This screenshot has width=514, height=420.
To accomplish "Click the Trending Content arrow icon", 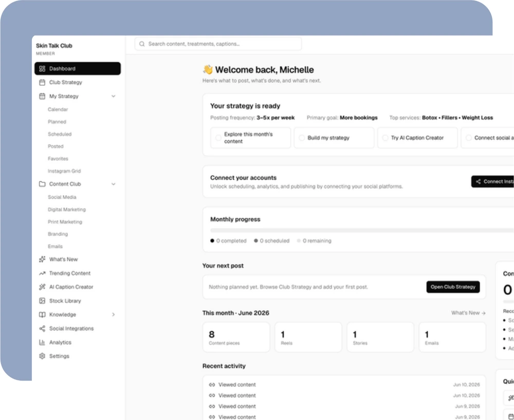I will [x=42, y=273].
